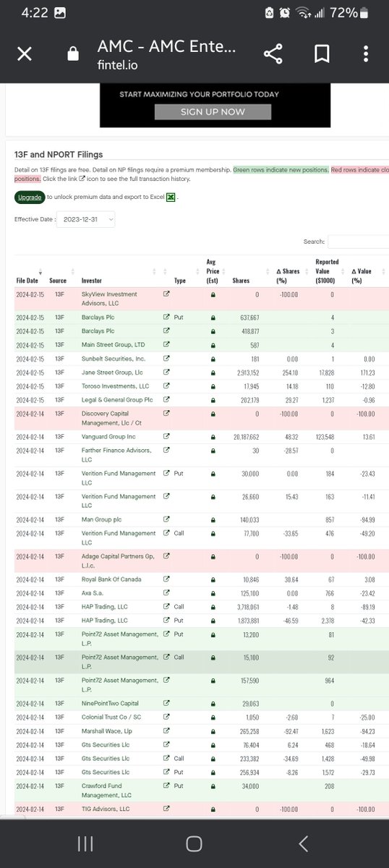The width and height of the screenshot is (389, 868).
Task: Tap Android recent apps navigation button
Action: 85,842
